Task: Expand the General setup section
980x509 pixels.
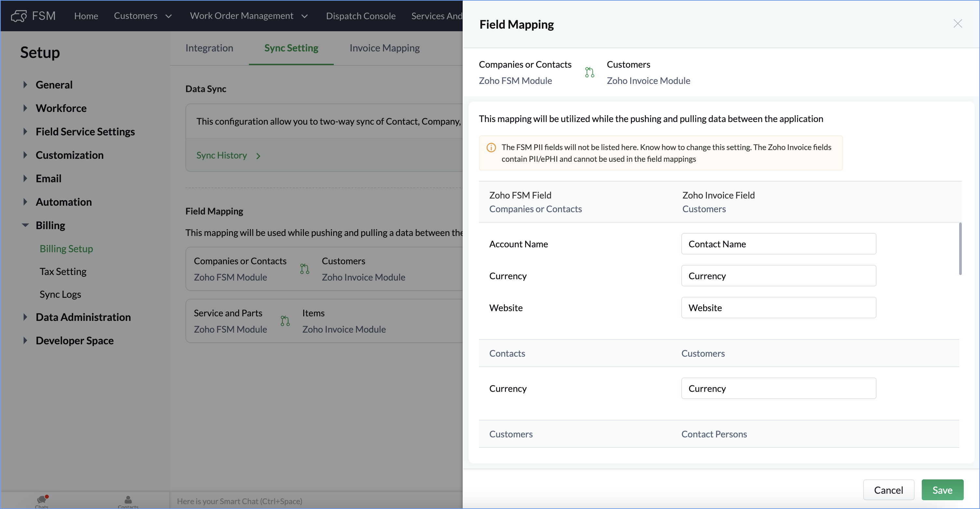Action: click(x=25, y=85)
